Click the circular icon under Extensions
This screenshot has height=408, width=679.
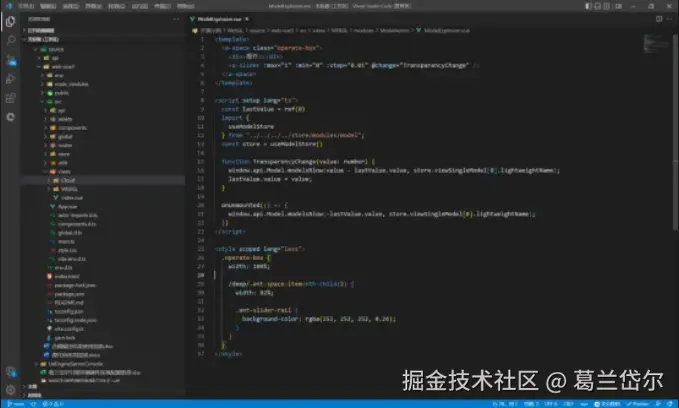coord(10,117)
